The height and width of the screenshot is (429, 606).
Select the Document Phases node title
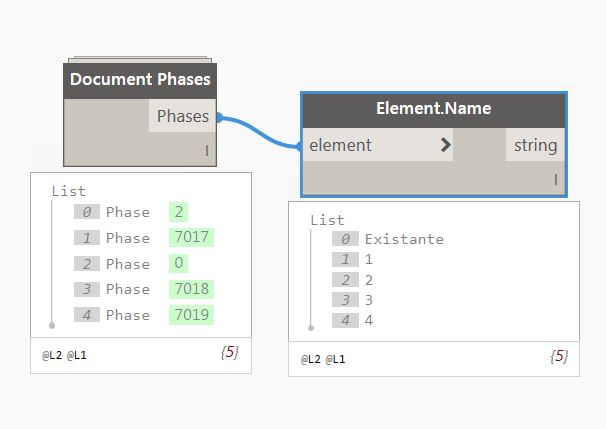(140, 79)
